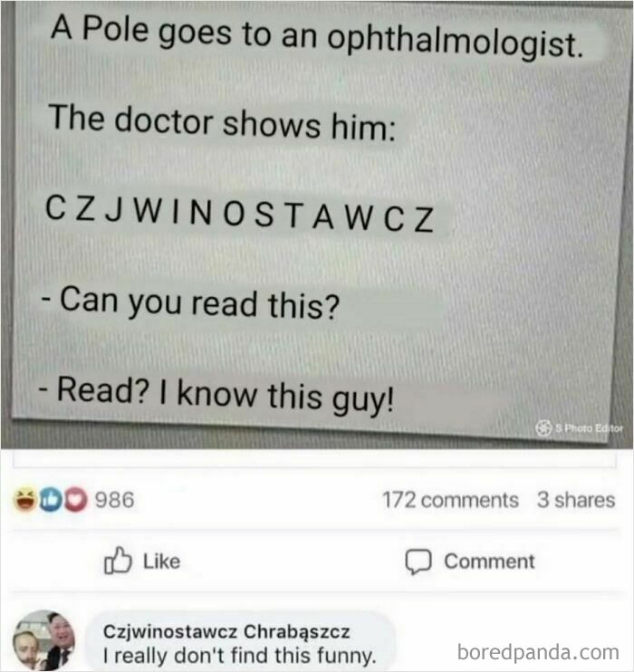This screenshot has width=634, height=672.
Task: Click the Comment text label
Action: 489,562
